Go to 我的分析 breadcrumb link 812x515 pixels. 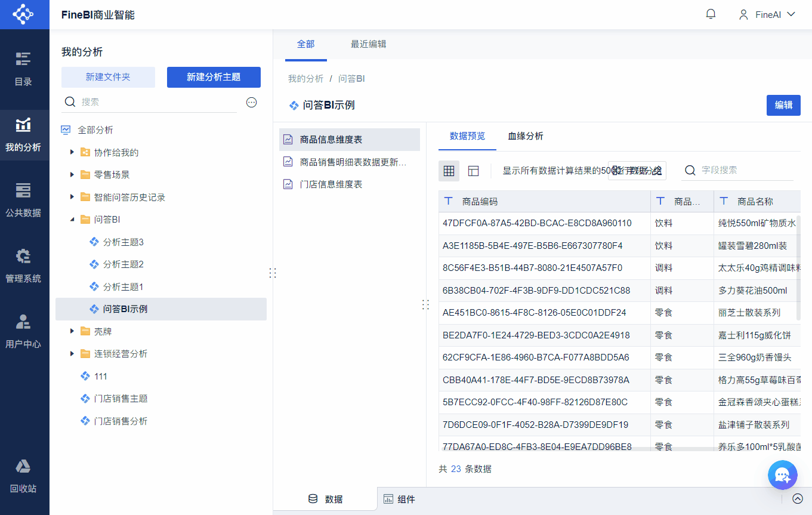tap(305, 79)
